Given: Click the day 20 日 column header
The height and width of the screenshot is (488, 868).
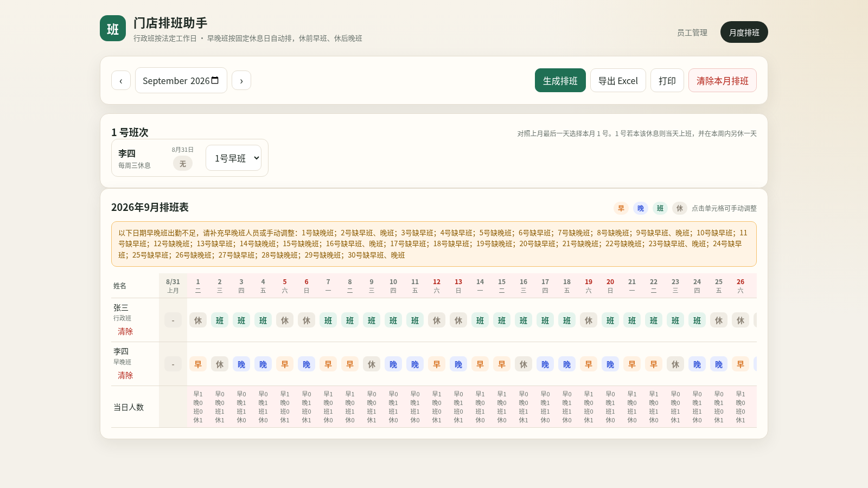Looking at the screenshot, I should pyautogui.click(x=610, y=286).
